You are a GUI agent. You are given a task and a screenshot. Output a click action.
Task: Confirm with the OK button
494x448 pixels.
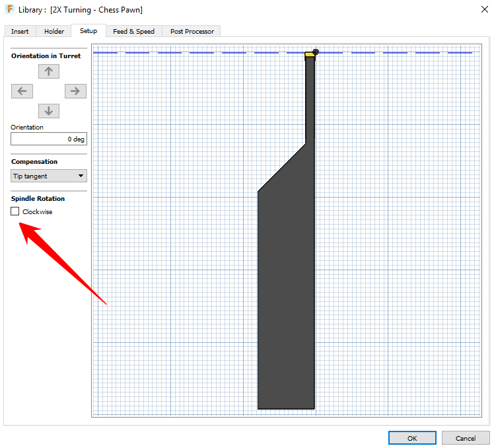click(x=412, y=438)
